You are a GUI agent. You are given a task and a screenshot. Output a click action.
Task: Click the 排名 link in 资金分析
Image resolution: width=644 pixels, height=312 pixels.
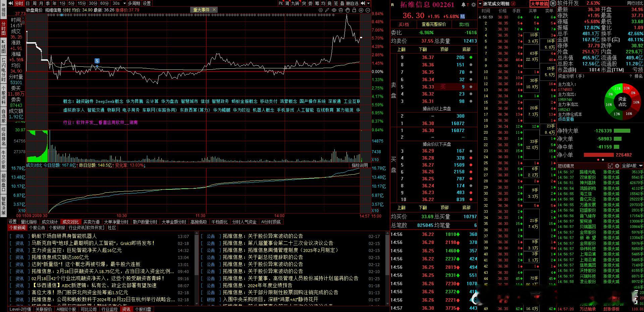[639, 76]
